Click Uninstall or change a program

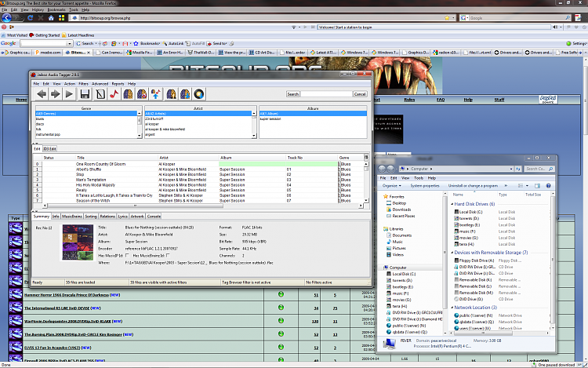click(x=473, y=186)
